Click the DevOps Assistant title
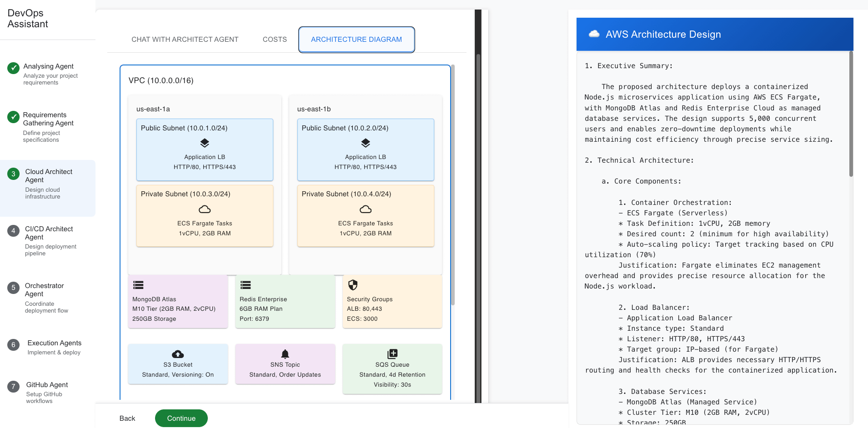The height and width of the screenshot is (428, 868). coord(28,19)
